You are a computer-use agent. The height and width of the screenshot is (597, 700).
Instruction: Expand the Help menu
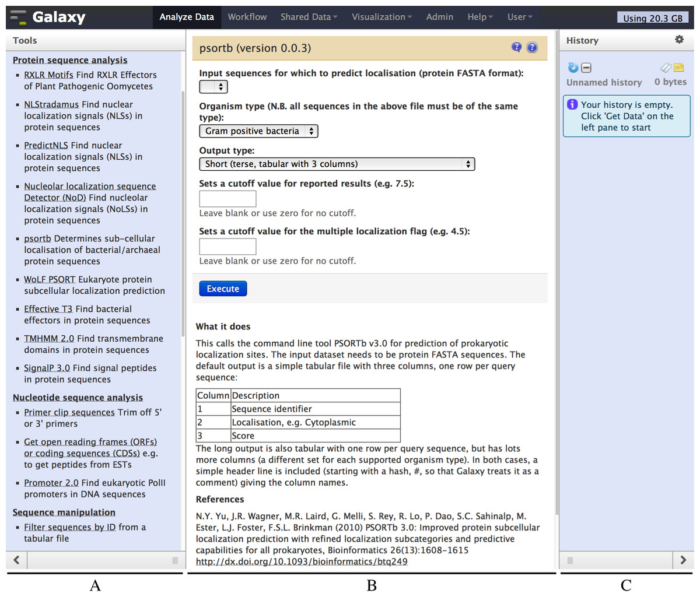(480, 17)
